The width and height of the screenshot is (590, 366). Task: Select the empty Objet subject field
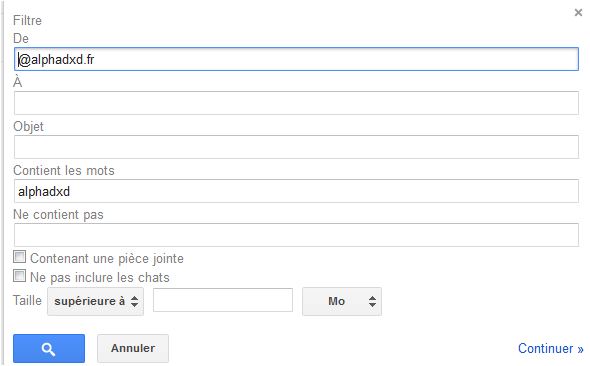[296, 147]
